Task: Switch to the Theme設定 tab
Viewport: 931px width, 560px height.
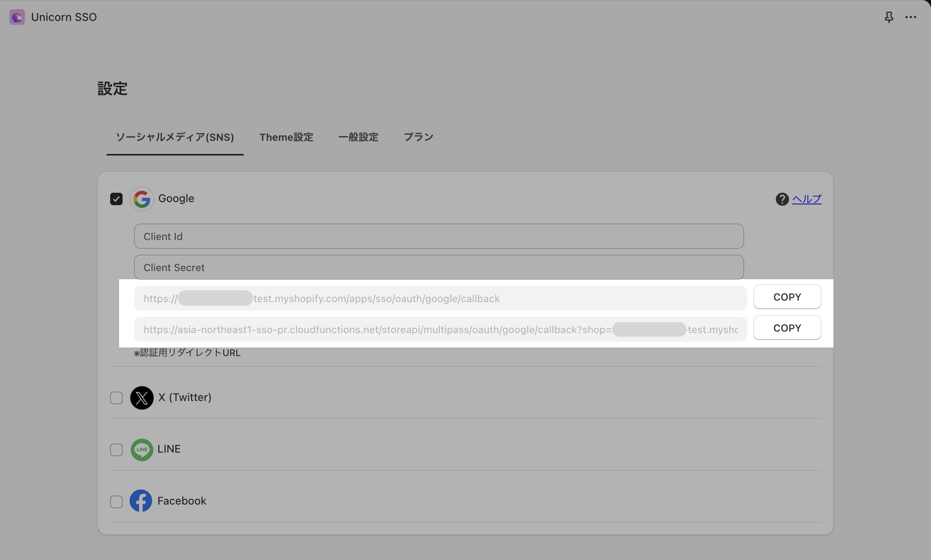Action: click(x=286, y=137)
